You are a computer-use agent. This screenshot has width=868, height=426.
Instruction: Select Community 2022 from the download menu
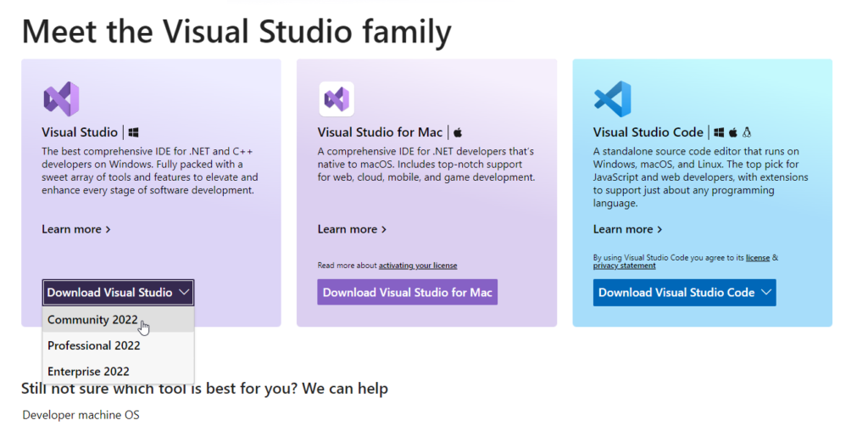coord(119,320)
